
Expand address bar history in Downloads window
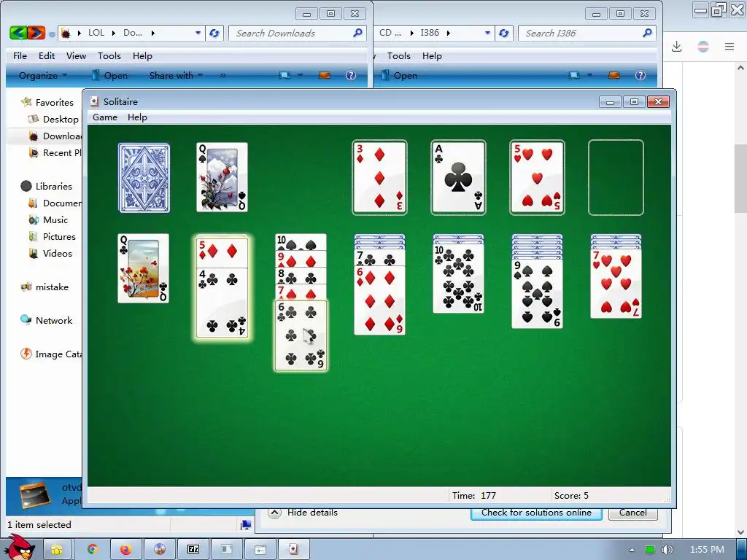[198, 33]
